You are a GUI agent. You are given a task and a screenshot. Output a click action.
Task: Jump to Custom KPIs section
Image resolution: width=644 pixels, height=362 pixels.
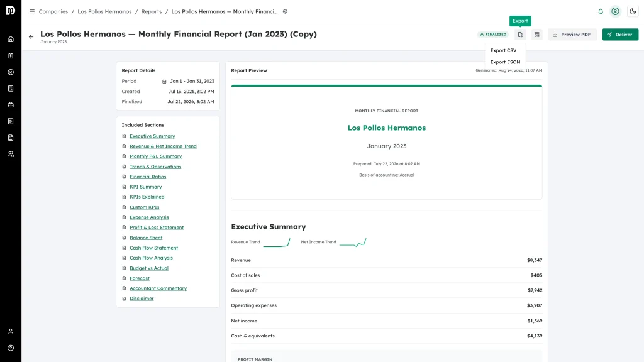pos(144,207)
